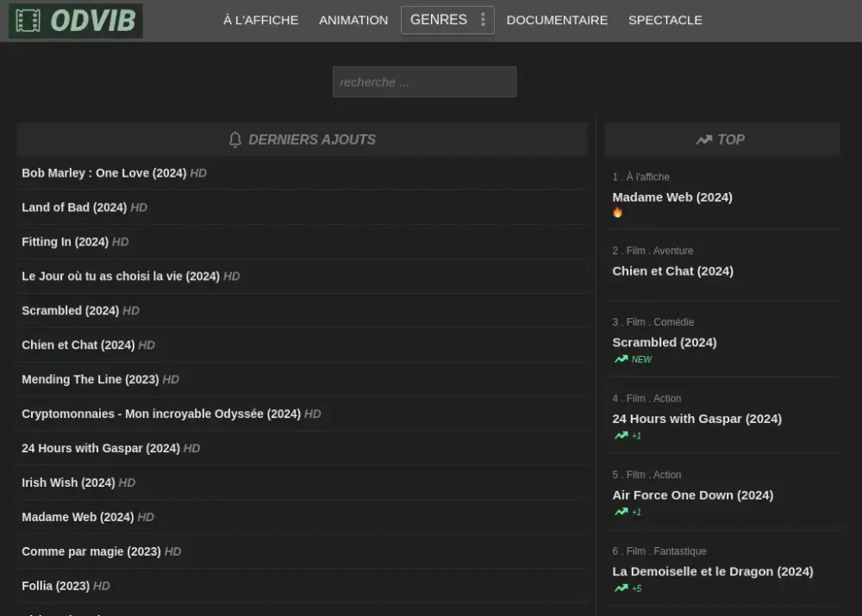Click the '6 . Film . Fantastique' label
The image size is (862, 616).
(x=659, y=551)
